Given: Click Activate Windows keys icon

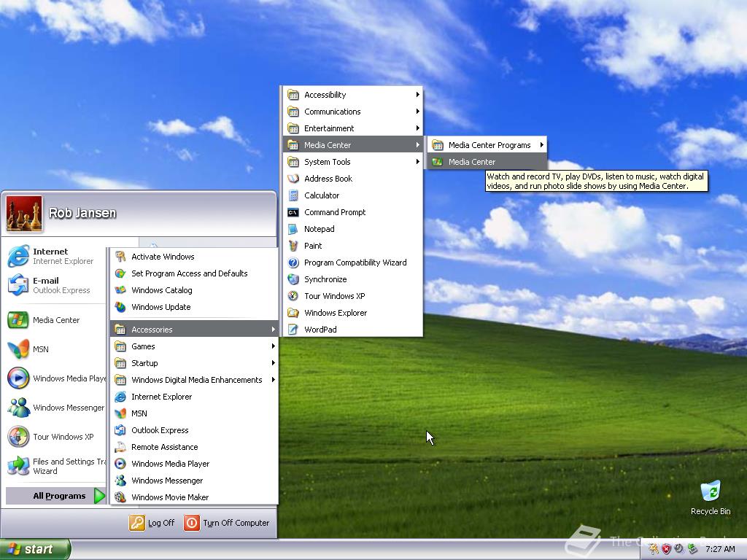Looking at the screenshot, I should click(x=120, y=257).
